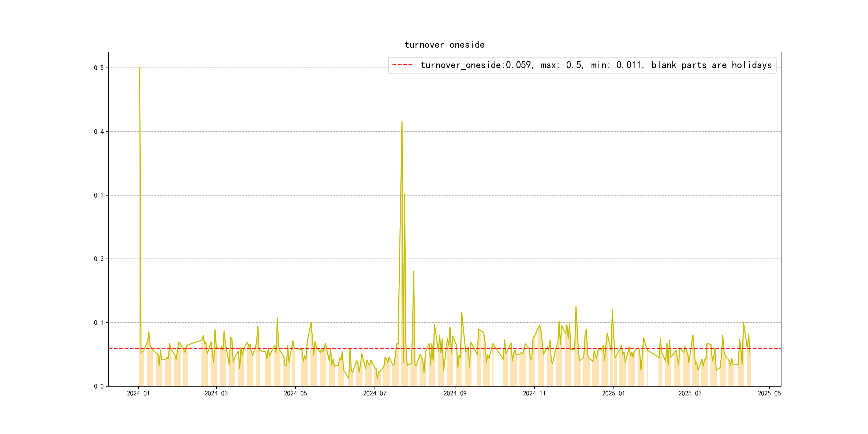The width and height of the screenshot is (868, 434).
Task: Click the 2024-05 x-axis tick label
Action: 295,394
